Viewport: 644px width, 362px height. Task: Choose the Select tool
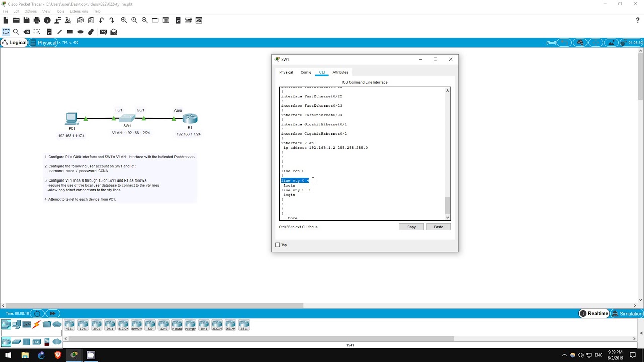[6, 32]
